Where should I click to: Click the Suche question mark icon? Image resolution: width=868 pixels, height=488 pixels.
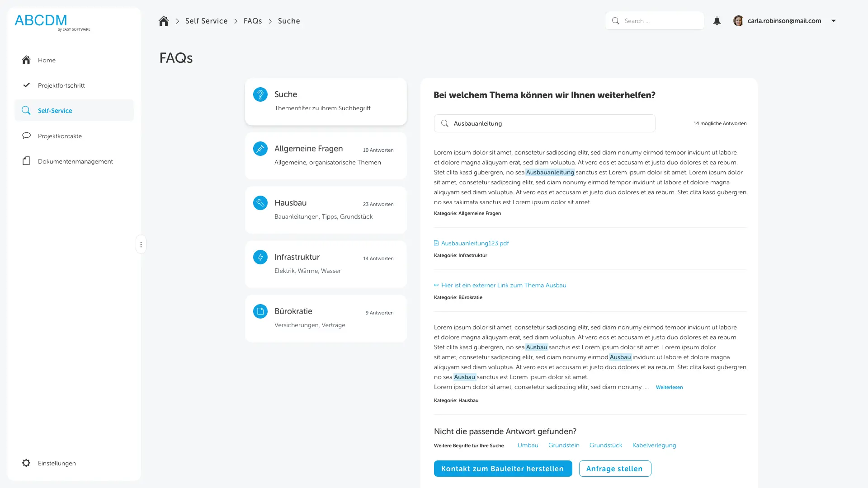[x=260, y=94]
